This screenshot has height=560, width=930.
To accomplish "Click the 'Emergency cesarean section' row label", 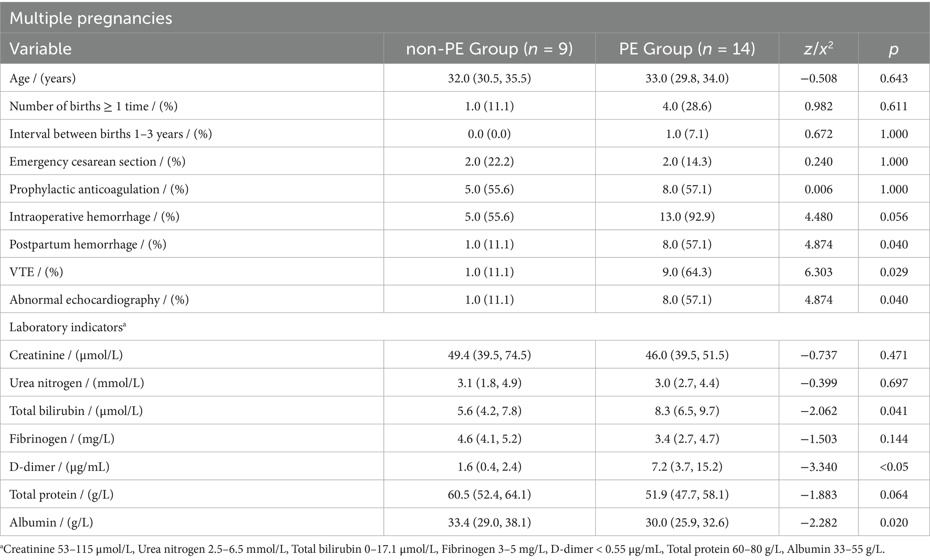I will pos(97,161).
